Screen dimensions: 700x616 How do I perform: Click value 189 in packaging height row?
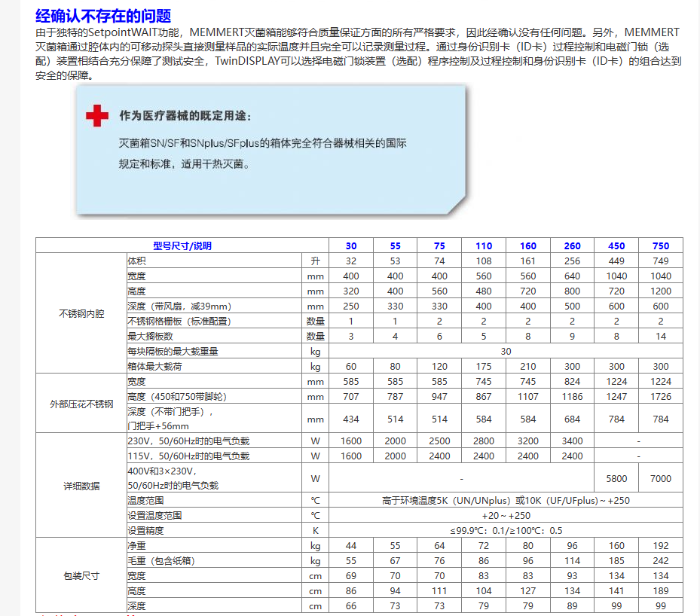661,591
